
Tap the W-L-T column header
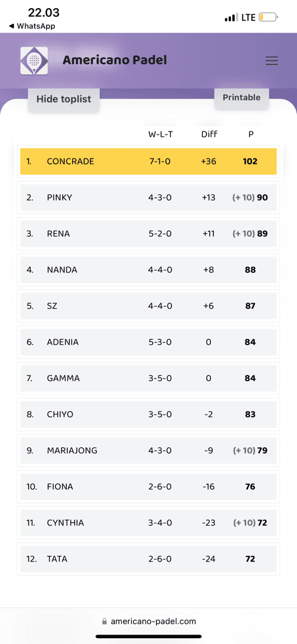coord(160,134)
